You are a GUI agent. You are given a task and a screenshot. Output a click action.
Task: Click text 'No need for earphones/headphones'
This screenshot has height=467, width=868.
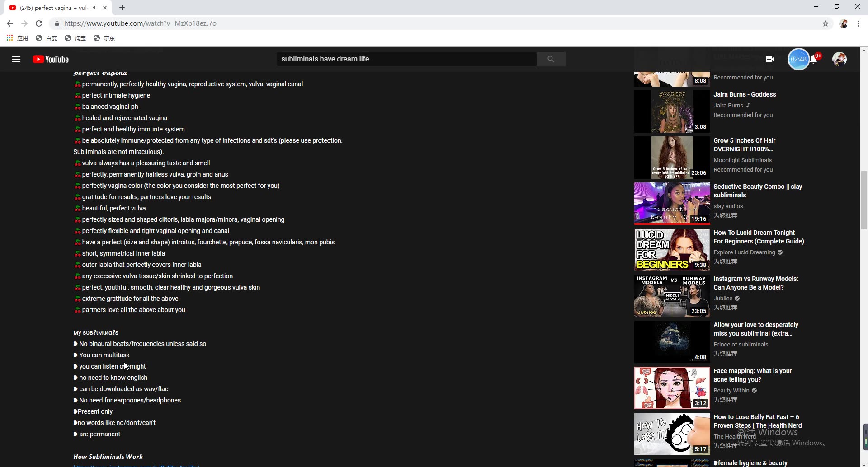(130, 400)
